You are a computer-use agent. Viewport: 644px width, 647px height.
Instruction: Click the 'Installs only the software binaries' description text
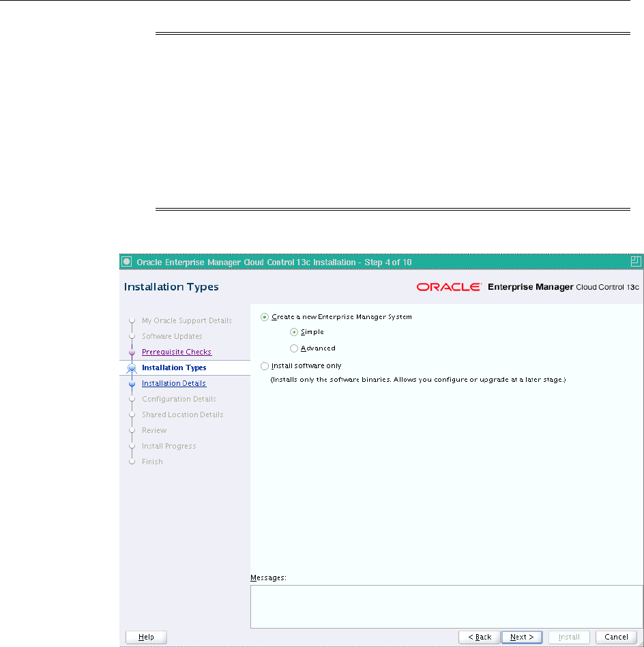418,380
